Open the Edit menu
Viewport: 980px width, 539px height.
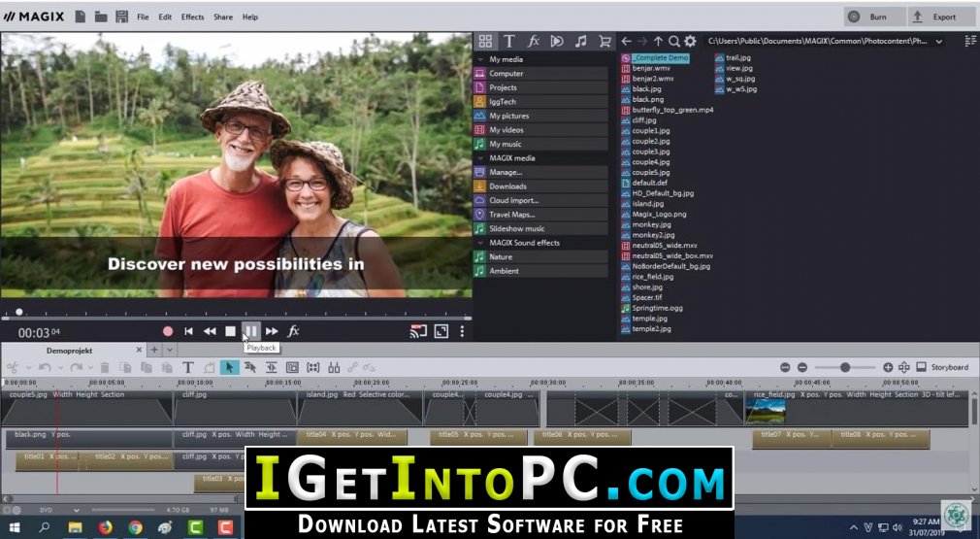pyautogui.click(x=165, y=17)
